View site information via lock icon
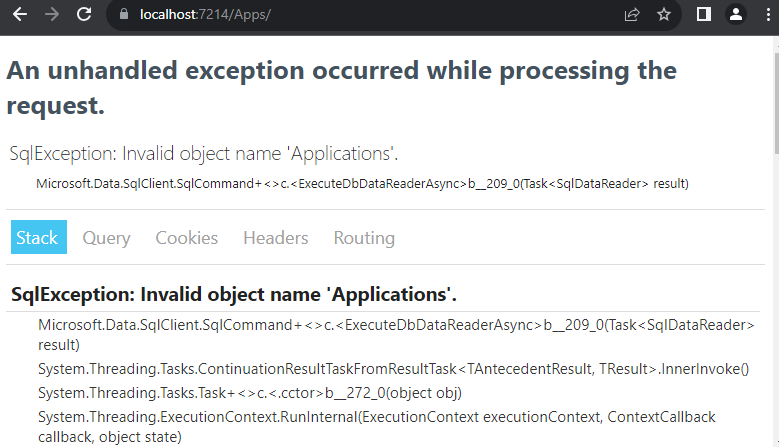Screen dimensions: 779x447 [124, 15]
